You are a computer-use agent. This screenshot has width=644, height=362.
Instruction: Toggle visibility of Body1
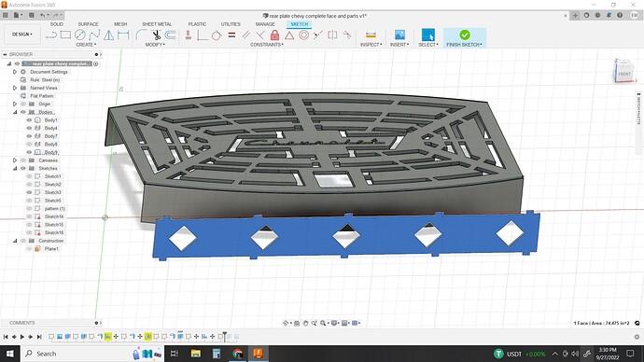29,120
